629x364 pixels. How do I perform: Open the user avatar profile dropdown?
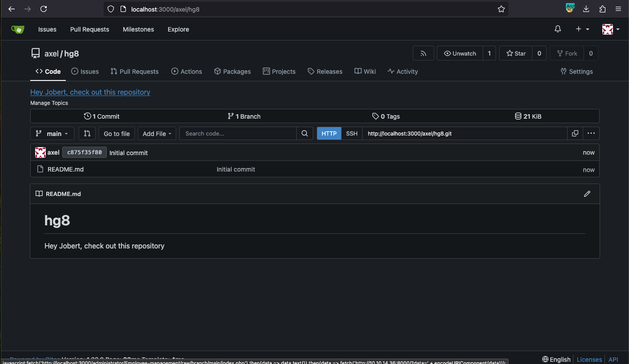coord(611,29)
